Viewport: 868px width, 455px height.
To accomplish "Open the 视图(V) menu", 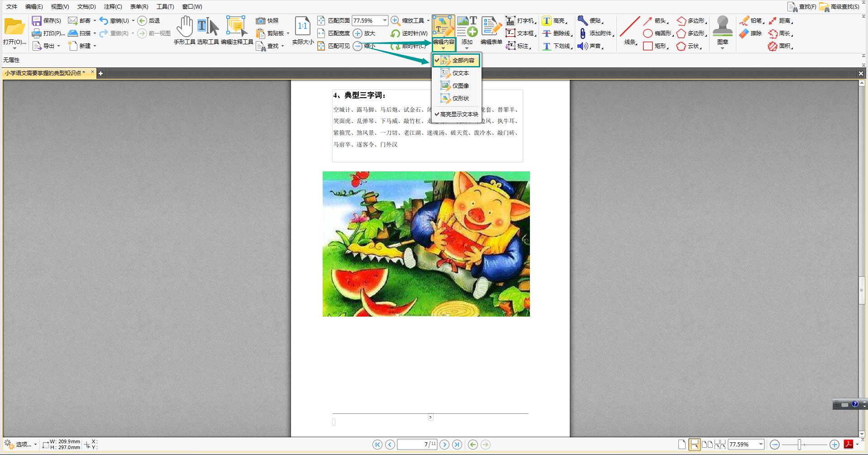I will pos(60,7).
